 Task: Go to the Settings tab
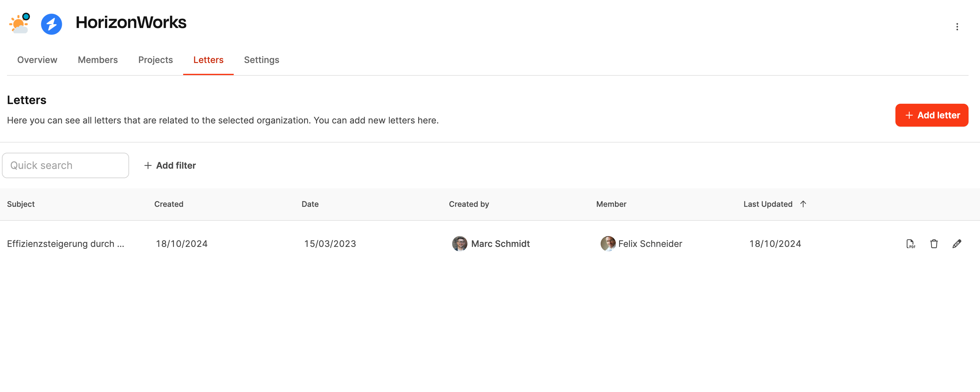(x=261, y=60)
